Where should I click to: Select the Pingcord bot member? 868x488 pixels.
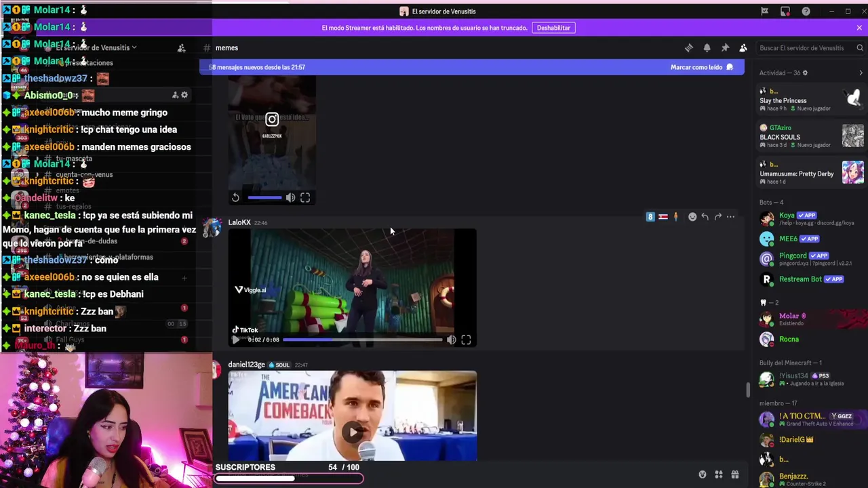810,259
